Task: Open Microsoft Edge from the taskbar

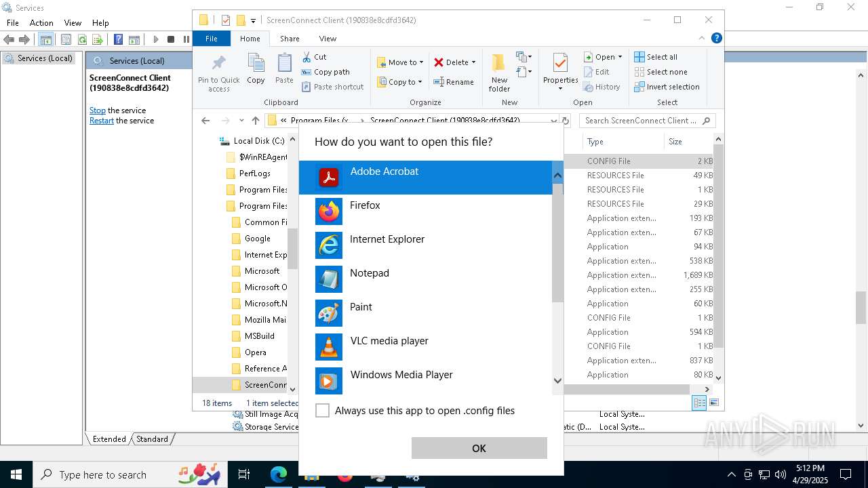Action: [x=279, y=474]
